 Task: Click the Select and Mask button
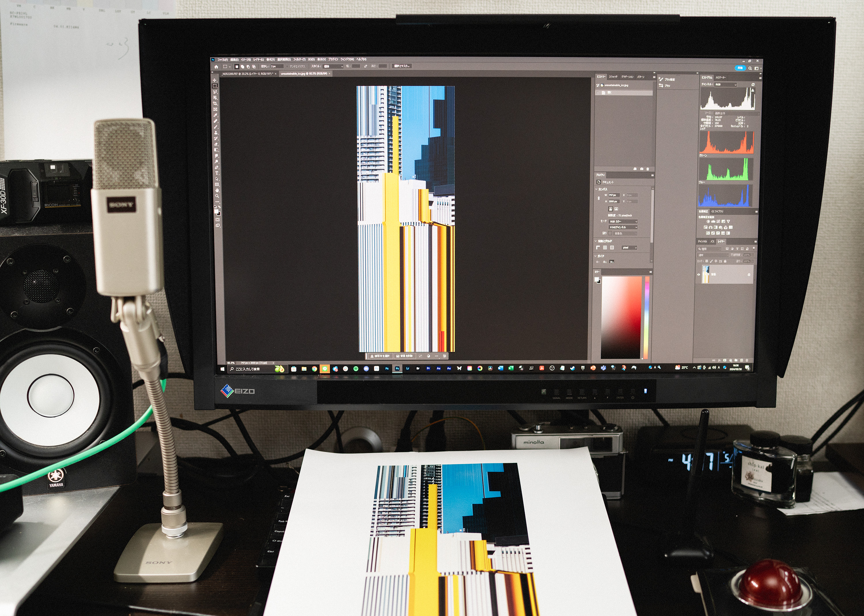(402, 66)
